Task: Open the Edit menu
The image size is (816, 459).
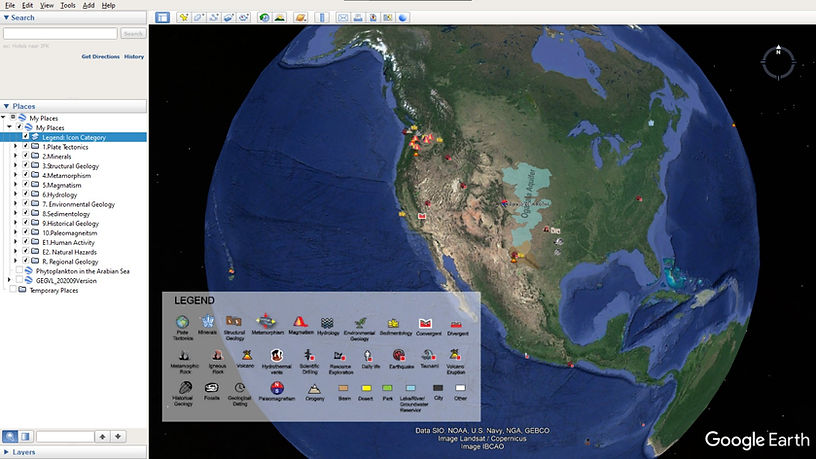Action: coord(28,5)
